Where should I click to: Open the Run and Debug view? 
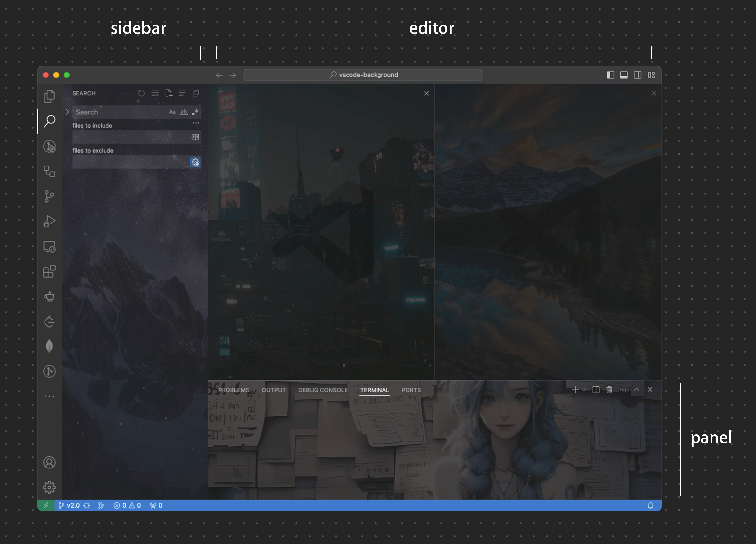pos(49,221)
